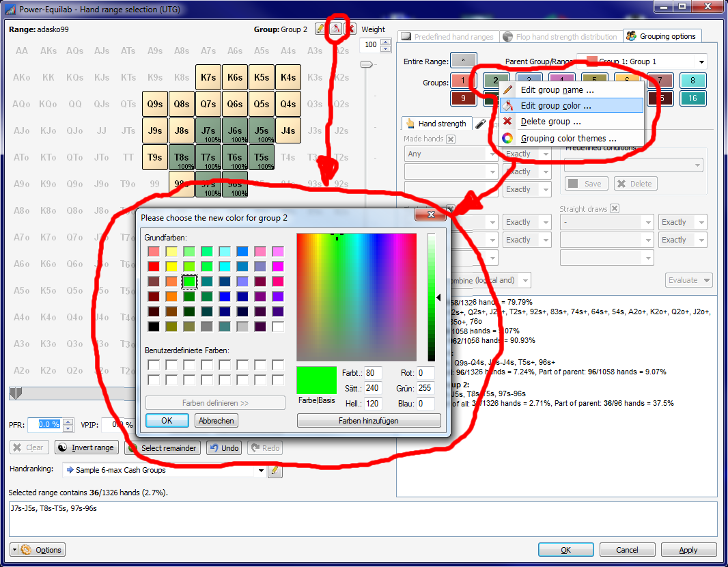Click the pencil edit-group-name icon beside Group 2
Image resolution: width=728 pixels, height=567 pixels.
pos(320,29)
